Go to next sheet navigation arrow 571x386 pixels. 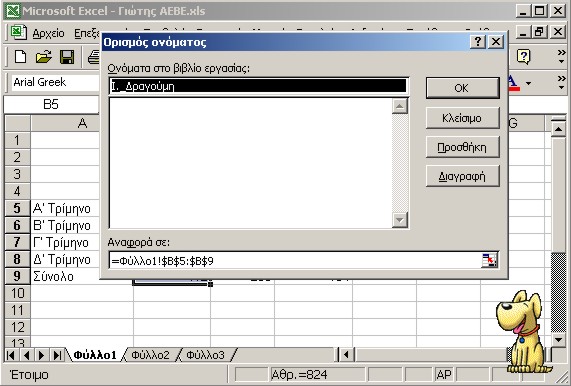click(x=42, y=355)
